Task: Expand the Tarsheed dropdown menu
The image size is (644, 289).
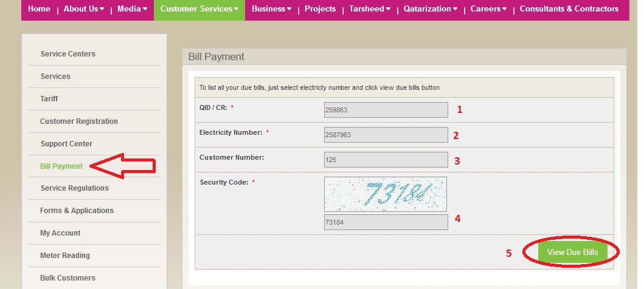Action: click(370, 9)
